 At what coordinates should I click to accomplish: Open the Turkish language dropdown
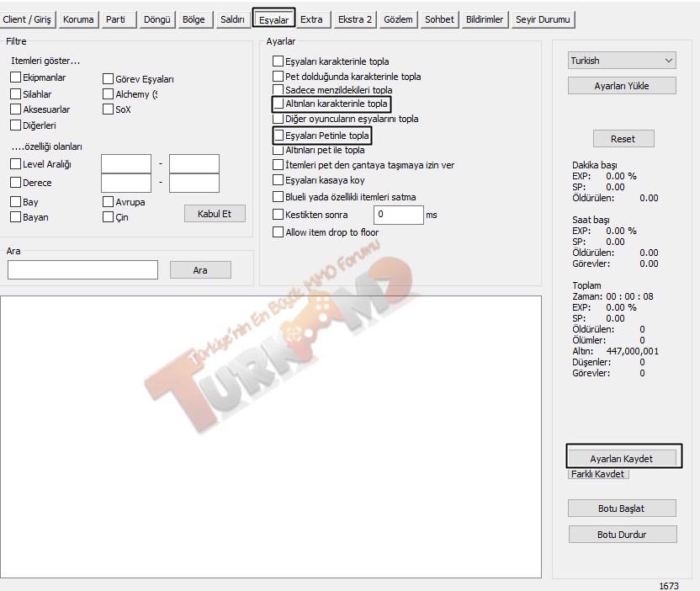[x=622, y=61]
